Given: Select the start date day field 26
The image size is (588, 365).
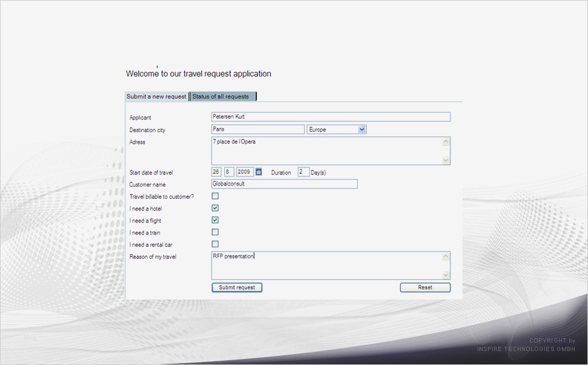Looking at the screenshot, I should [x=216, y=172].
